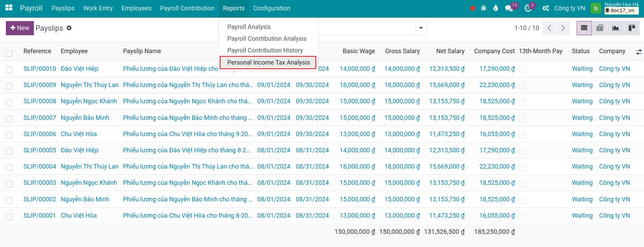Check the SLIP/00001 row checkbox
This screenshot has width=644, height=247.
9,217
